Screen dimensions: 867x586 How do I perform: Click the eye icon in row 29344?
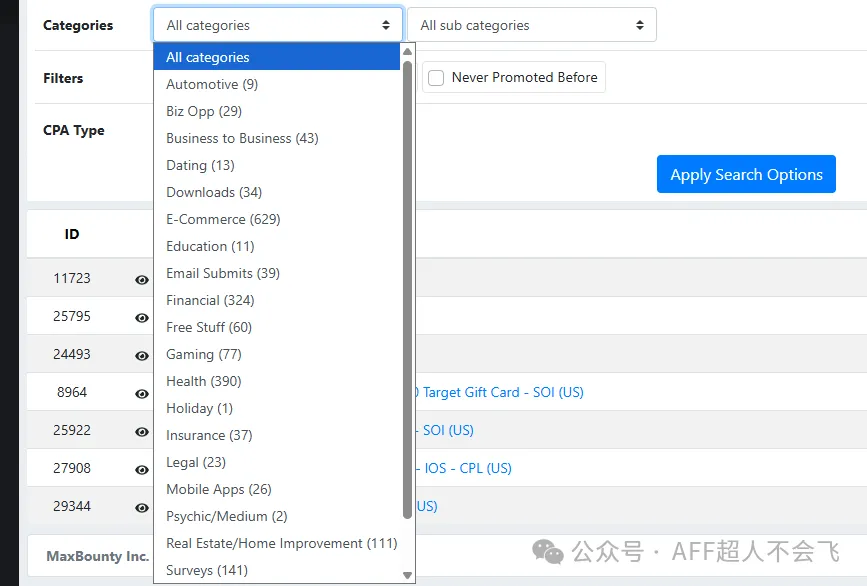point(142,508)
